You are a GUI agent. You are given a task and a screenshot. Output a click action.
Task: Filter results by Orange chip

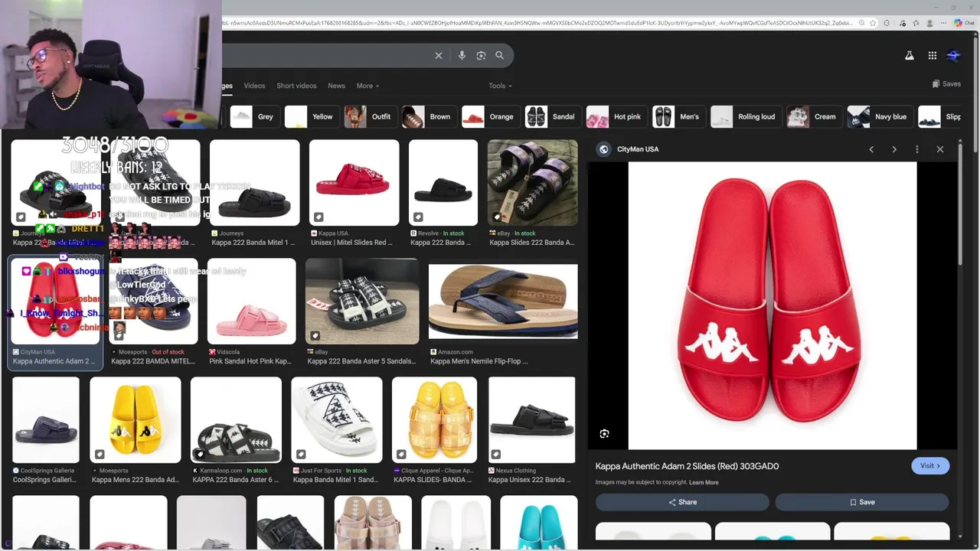point(490,116)
